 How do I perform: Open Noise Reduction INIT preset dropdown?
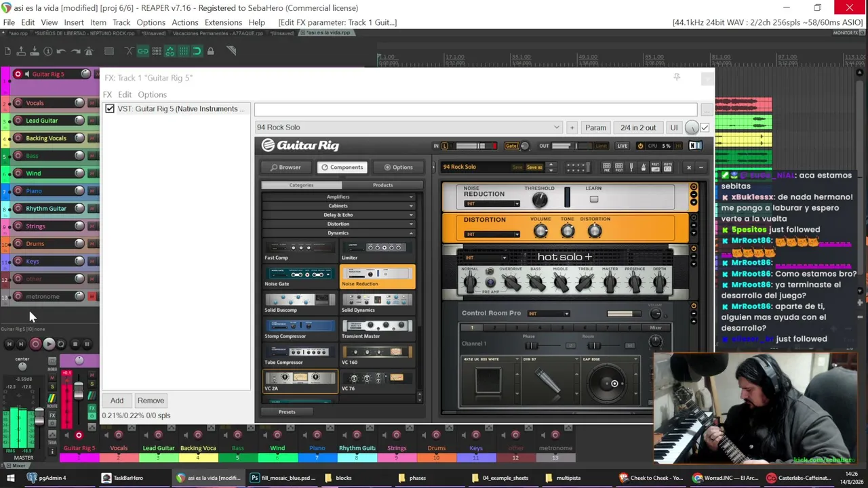point(492,203)
